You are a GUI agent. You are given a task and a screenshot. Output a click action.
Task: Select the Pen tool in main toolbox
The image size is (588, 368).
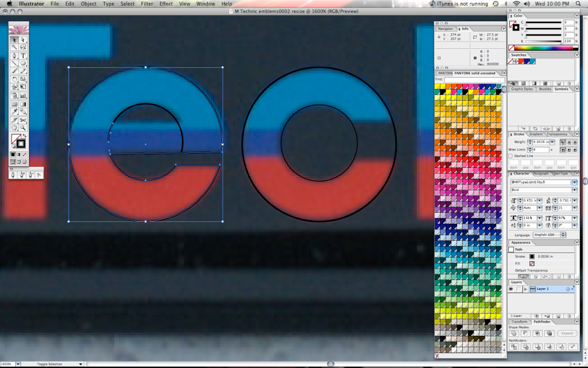point(14,56)
